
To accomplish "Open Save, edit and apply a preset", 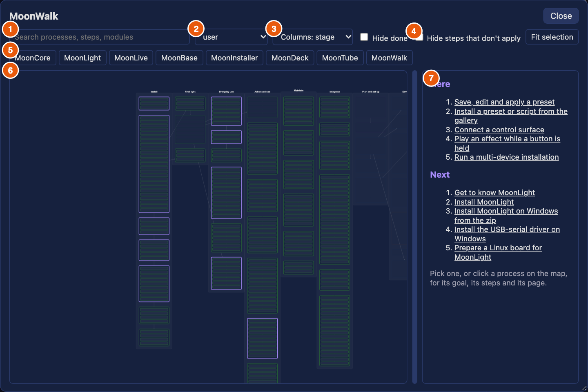I will 504,102.
